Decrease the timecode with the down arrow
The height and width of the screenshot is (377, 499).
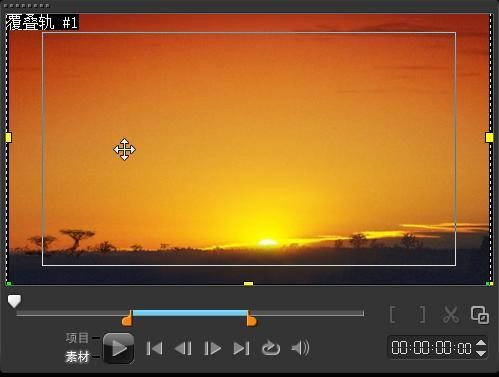point(481,353)
